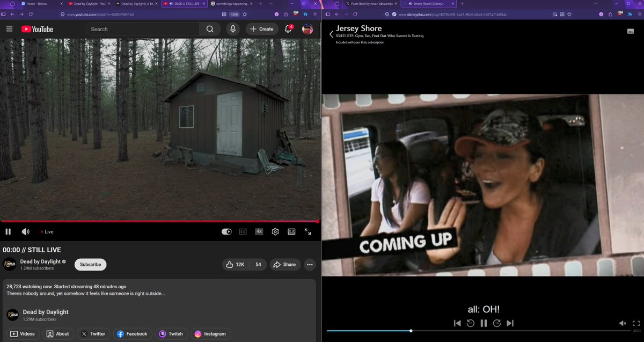
Task: Pause the YouTube live stream
Action: (8, 231)
